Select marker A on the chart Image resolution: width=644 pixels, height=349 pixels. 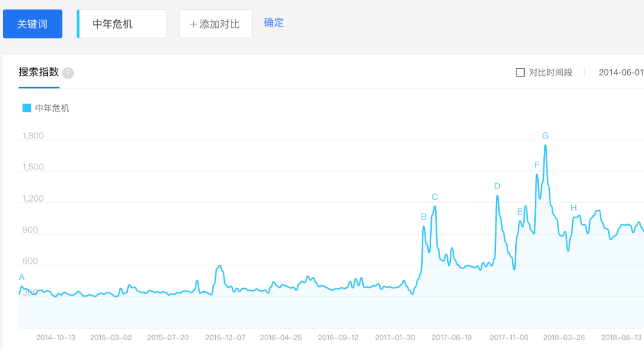(x=22, y=277)
